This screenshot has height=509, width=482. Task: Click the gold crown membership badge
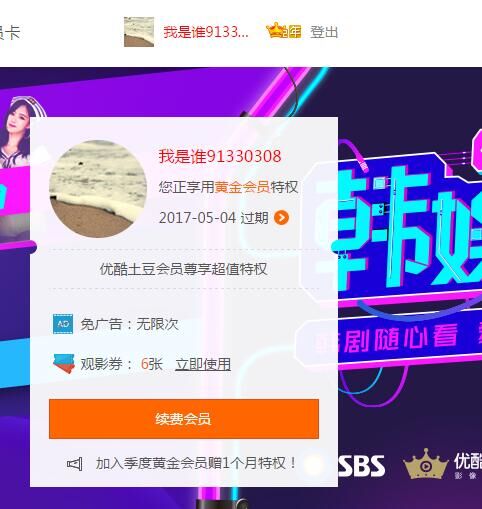tap(284, 31)
